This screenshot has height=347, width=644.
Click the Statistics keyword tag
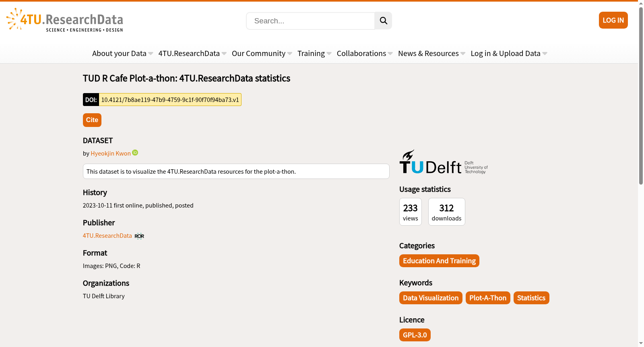click(x=531, y=298)
